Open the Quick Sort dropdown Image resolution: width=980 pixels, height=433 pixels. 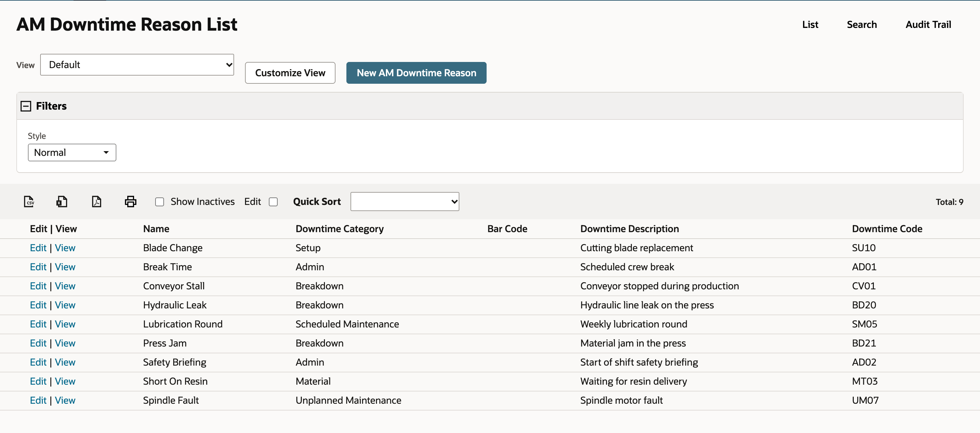(405, 201)
